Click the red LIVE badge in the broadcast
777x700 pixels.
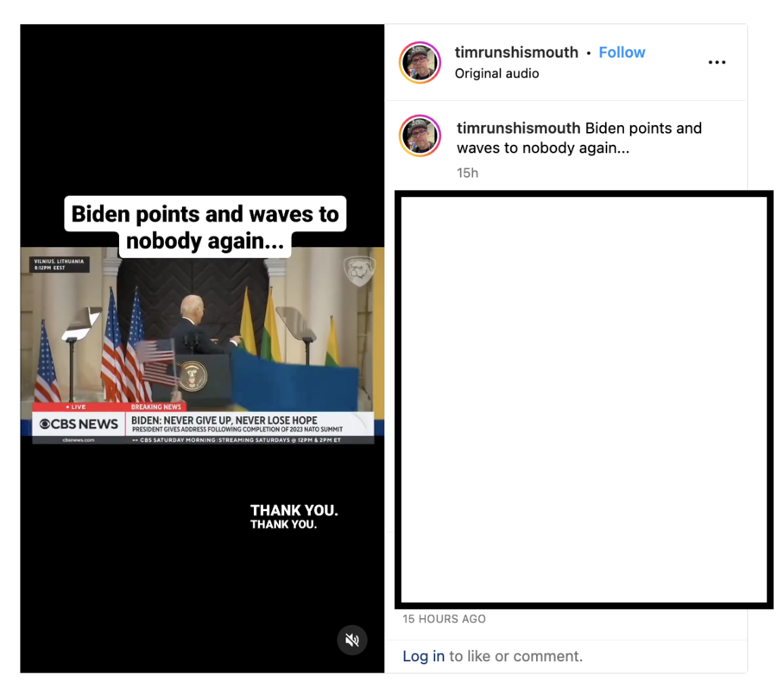[76, 407]
